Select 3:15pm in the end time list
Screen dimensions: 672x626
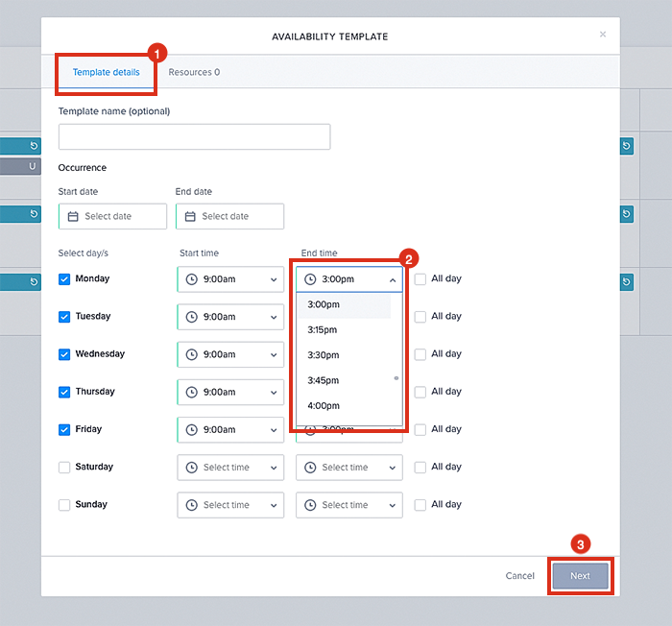344,329
